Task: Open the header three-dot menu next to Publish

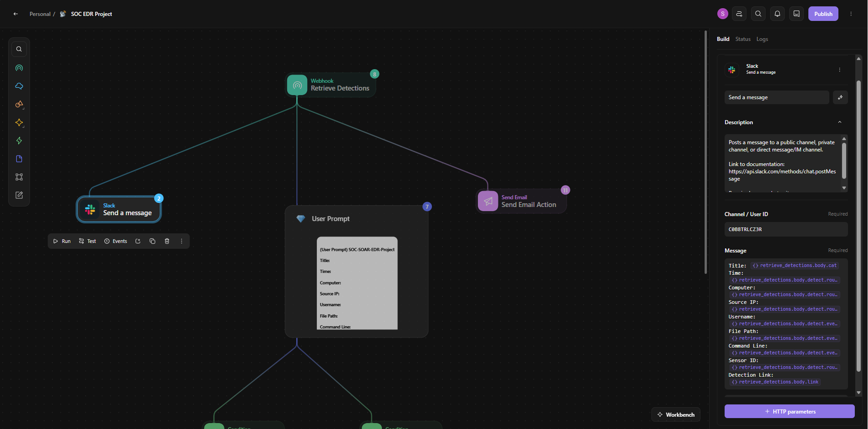Action: 851,14
